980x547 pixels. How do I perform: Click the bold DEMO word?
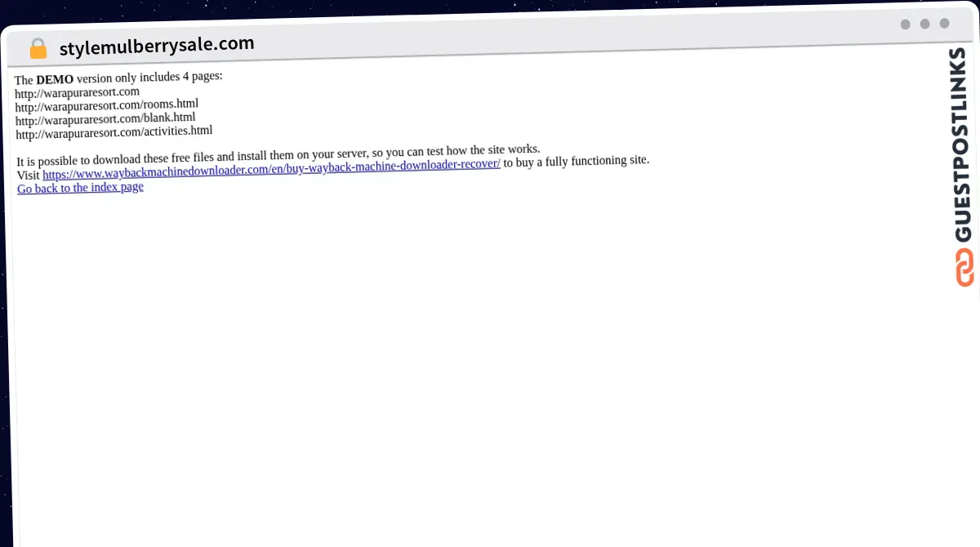coord(55,79)
